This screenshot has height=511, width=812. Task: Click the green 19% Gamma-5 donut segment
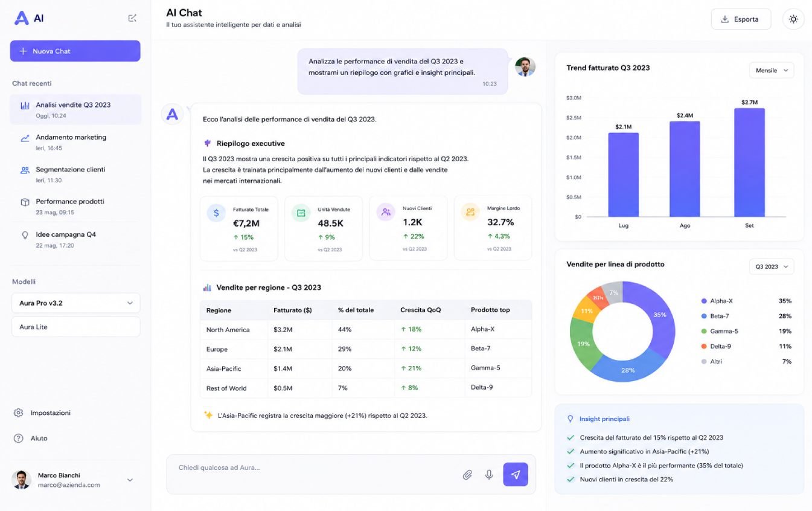(582, 343)
